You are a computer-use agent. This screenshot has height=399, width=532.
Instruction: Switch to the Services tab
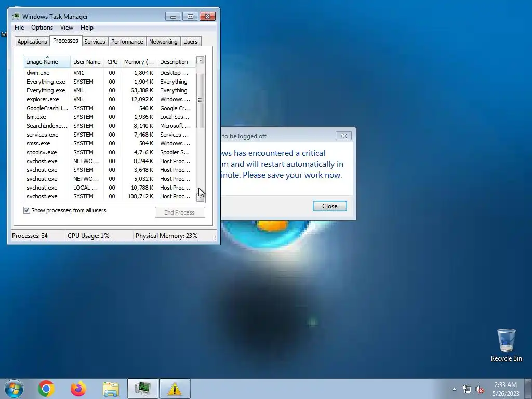tap(95, 42)
